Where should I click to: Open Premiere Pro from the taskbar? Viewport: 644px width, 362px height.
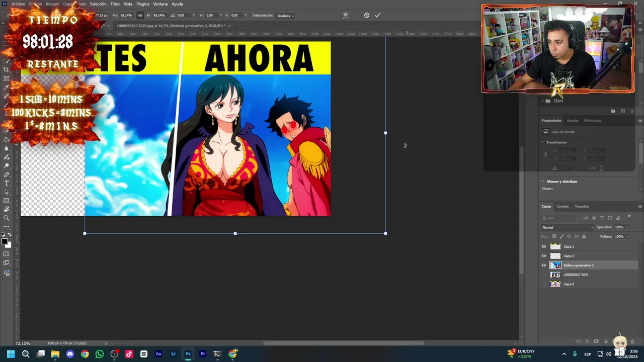pos(203,354)
